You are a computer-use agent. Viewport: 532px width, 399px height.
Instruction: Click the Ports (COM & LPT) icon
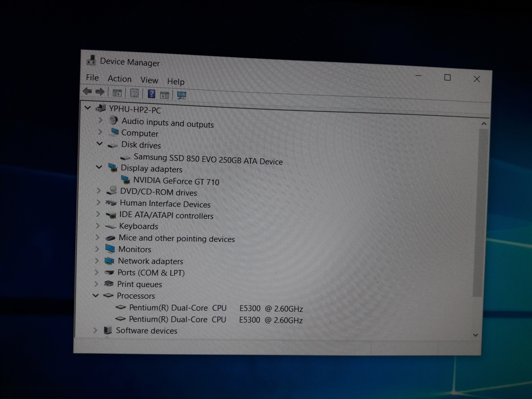[109, 272]
